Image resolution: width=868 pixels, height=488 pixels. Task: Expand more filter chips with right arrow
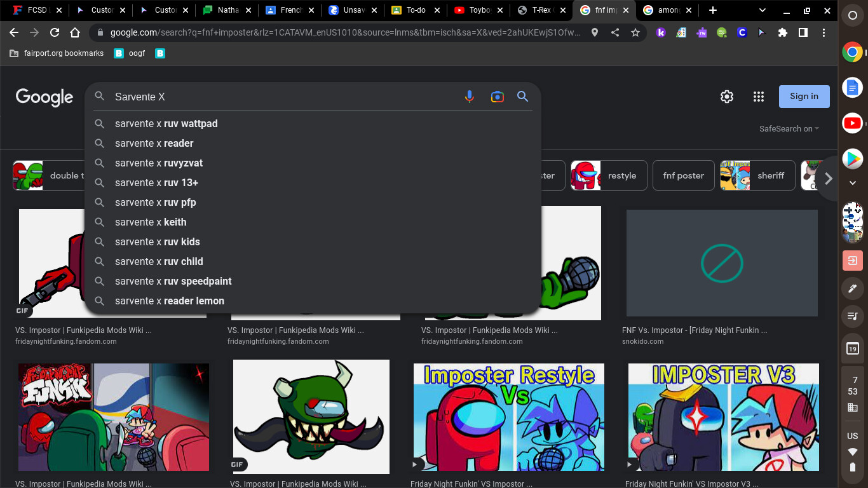829,179
